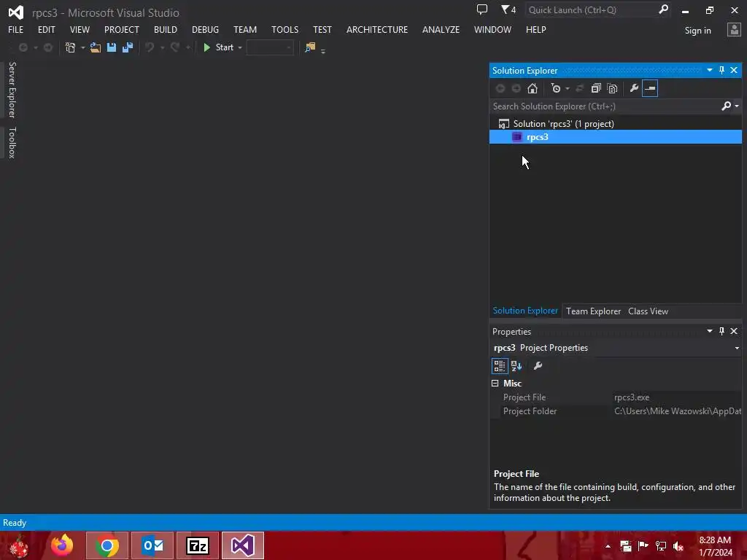The image size is (747, 560).
Task: Open the toolbar options overflow arrow
Action: pos(323,50)
